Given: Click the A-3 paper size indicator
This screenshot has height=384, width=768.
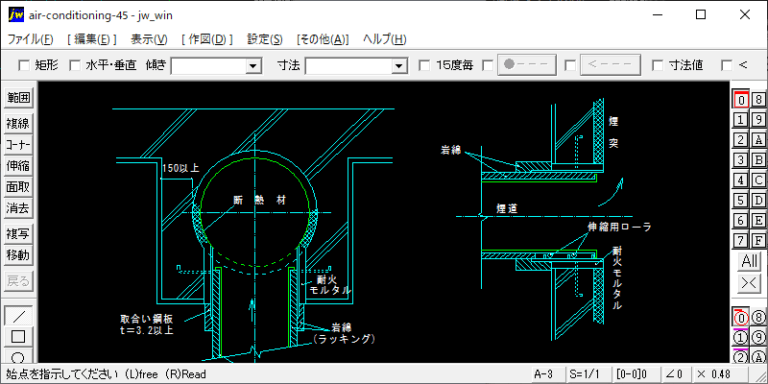Looking at the screenshot, I should tap(547, 375).
